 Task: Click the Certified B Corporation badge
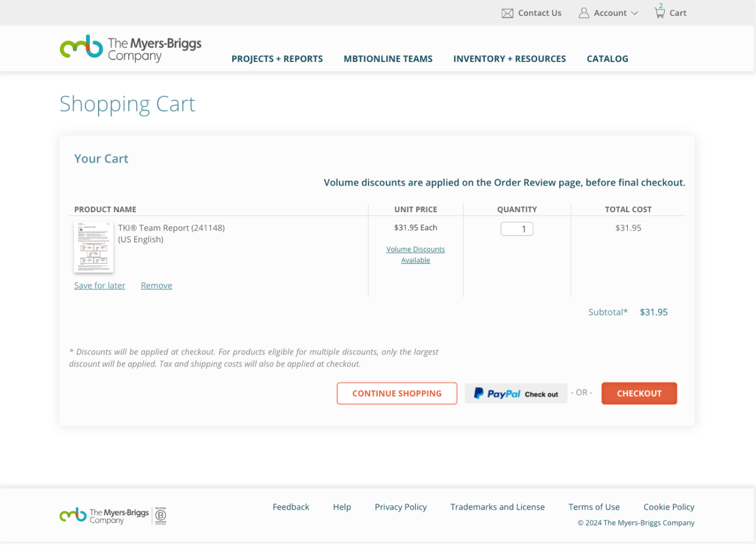tap(160, 515)
